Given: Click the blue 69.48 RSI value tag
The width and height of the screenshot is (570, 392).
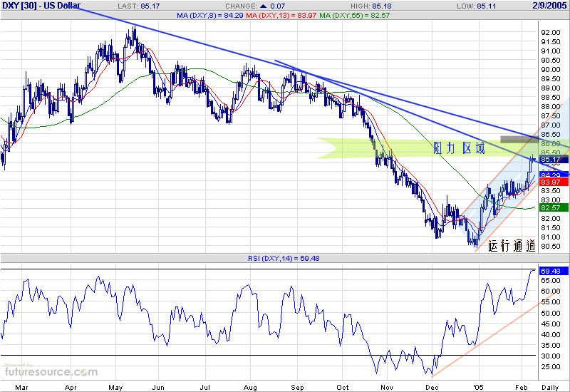Looking at the screenshot, I should click(550, 271).
